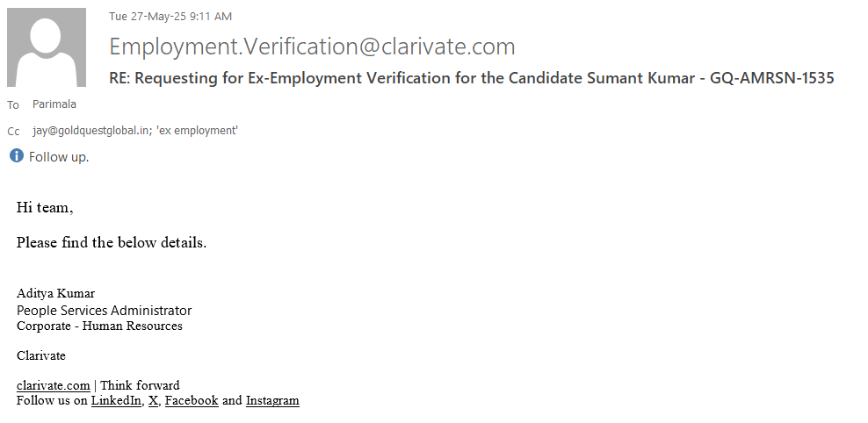The height and width of the screenshot is (423, 868).
Task: Click the People Services Administrator title
Action: 104,310
